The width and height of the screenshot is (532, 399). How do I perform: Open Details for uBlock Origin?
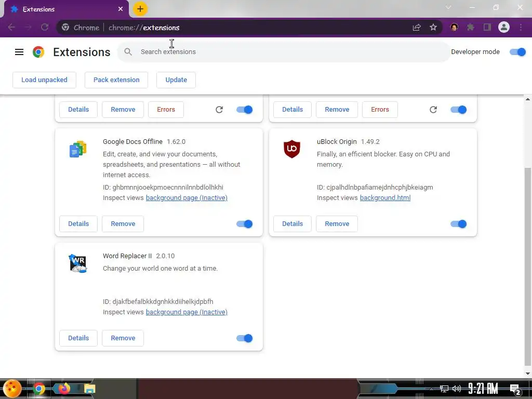pyautogui.click(x=292, y=224)
